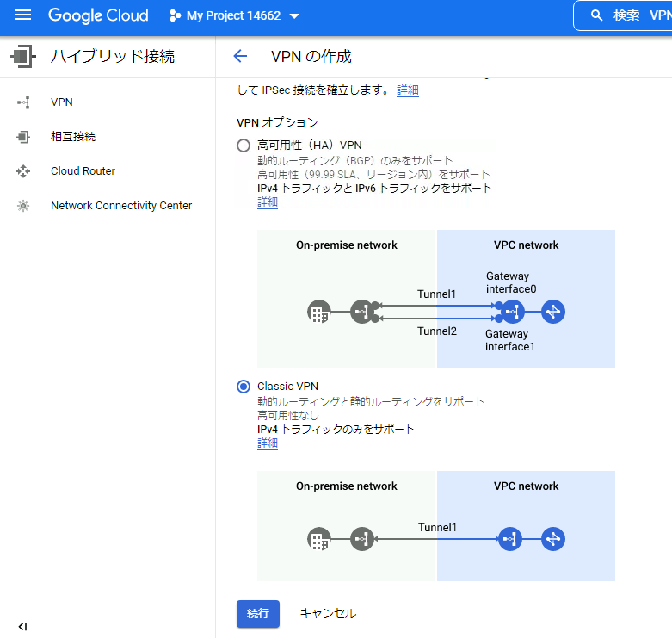Image resolution: width=672 pixels, height=638 pixels.
Task: Open 詳細 link under HA VPN description
Action: [x=268, y=202]
